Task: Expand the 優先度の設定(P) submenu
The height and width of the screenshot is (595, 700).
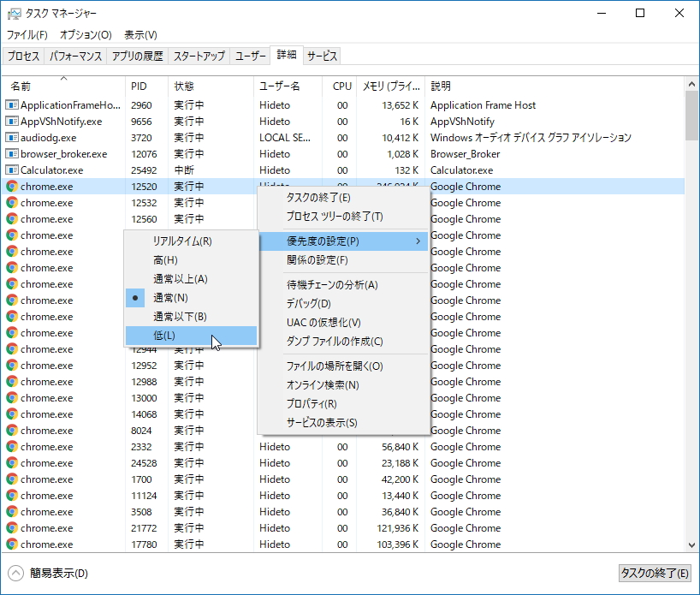Action: (343, 241)
